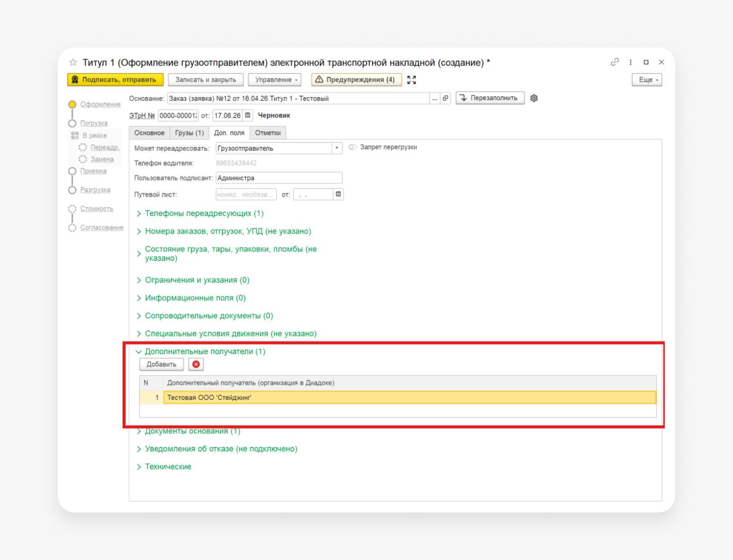The image size is (733, 560).
Task: Choose the Основание value with the ellipsis button
Action: click(x=435, y=98)
